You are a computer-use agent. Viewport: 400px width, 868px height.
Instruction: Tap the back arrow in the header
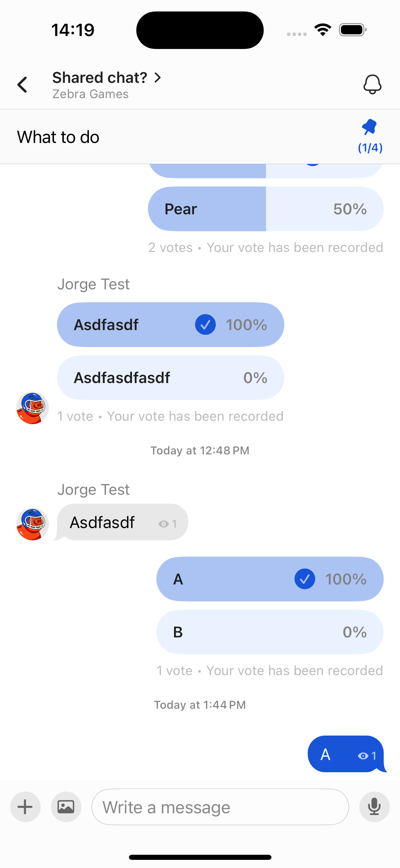point(22,85)
